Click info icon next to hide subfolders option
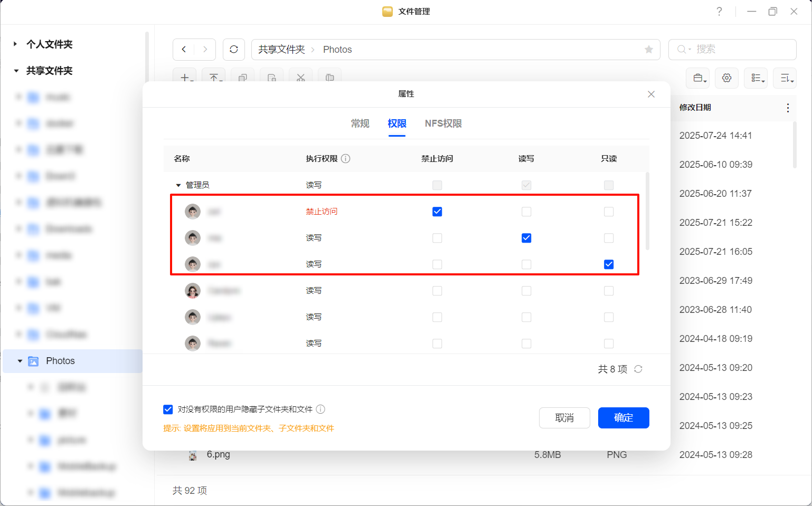812x506 pixels. click(x=320, y=409)
